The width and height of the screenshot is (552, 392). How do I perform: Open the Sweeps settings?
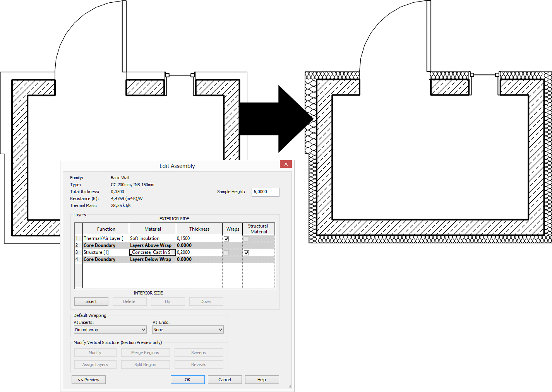click(x=199, y=352)
